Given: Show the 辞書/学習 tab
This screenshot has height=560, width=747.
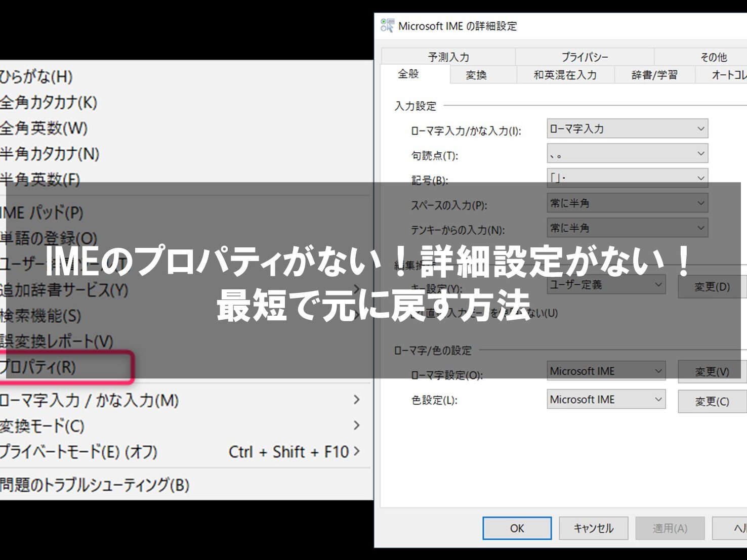Looking at the screenshot, I should coord(654,75).
